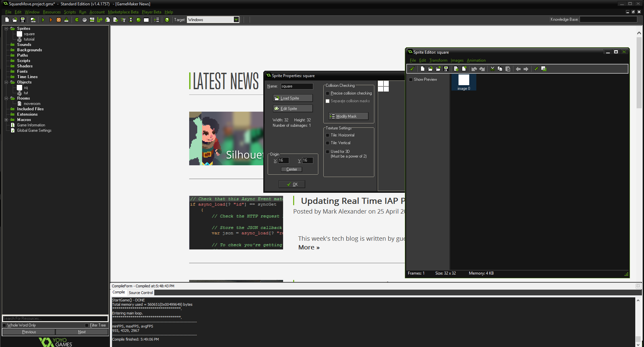
Task: Create a new font resource
Action: 123,20
